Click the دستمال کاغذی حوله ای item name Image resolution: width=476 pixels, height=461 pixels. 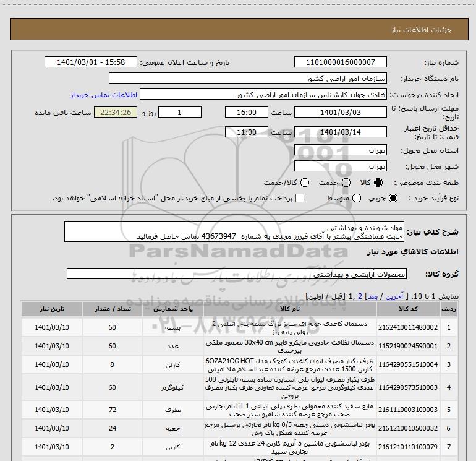[x=289, y=327]
